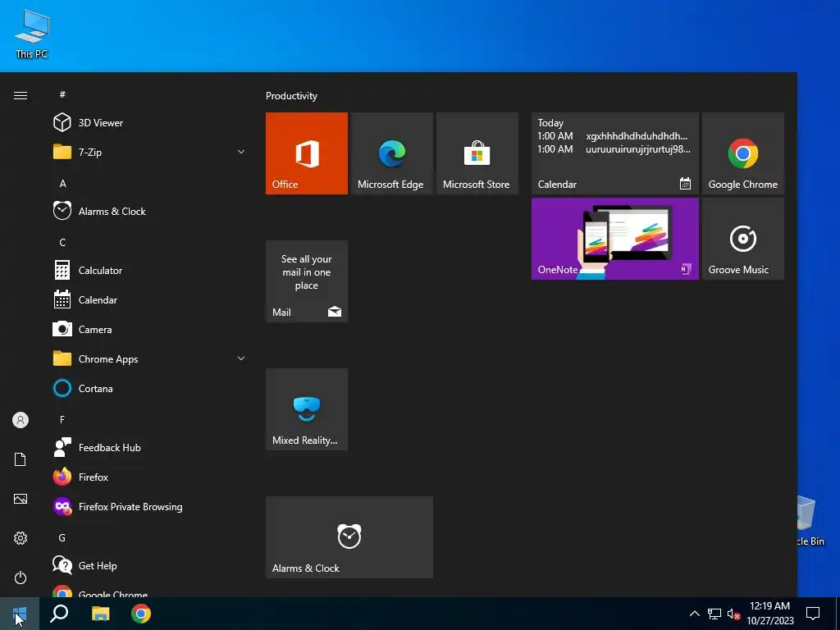Launch Microsoft Edge tile
840x630 pixels.
(x=391, y=153)
